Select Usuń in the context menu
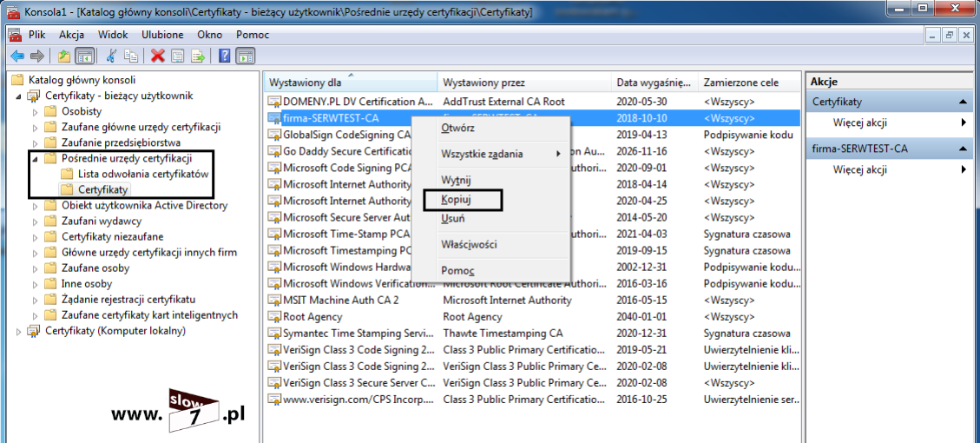This screenshot has width=980, height=443. tap(453, 218)
